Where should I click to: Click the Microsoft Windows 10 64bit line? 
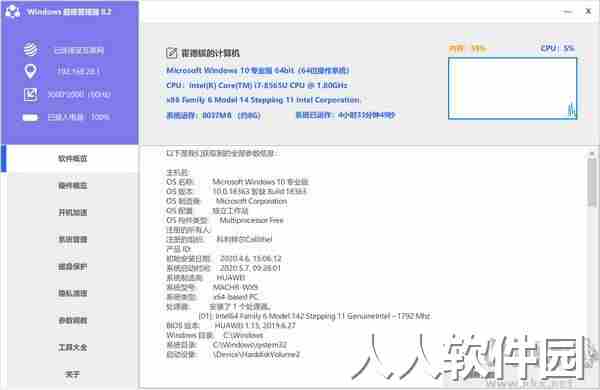point(258,70)
